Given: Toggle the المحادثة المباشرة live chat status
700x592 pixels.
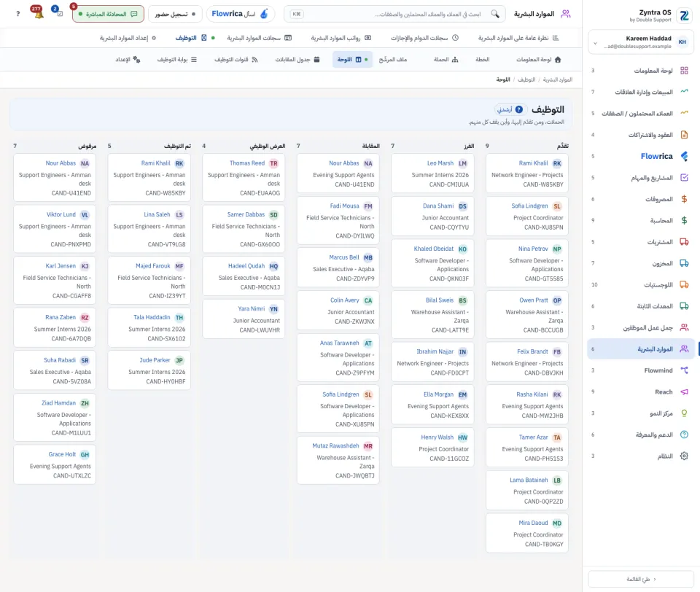Looking at the screenshot, I should click(108, 14).
